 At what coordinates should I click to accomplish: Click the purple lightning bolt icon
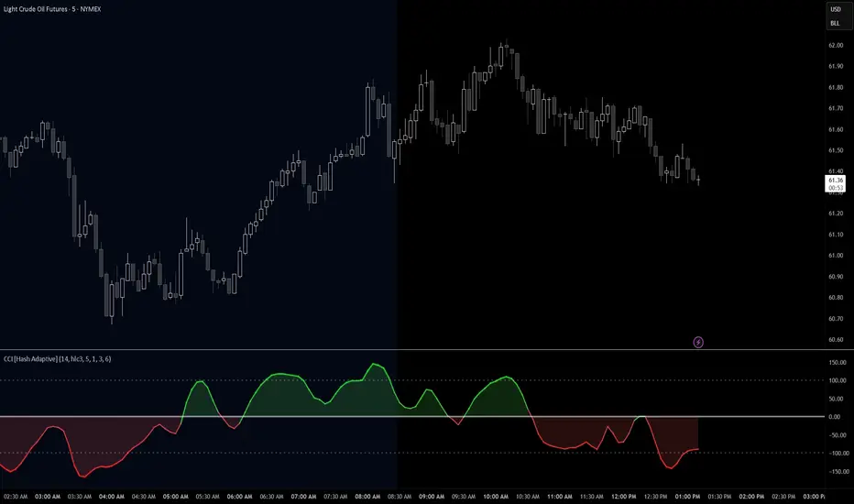pyautogui.click(x=697, y=342)
